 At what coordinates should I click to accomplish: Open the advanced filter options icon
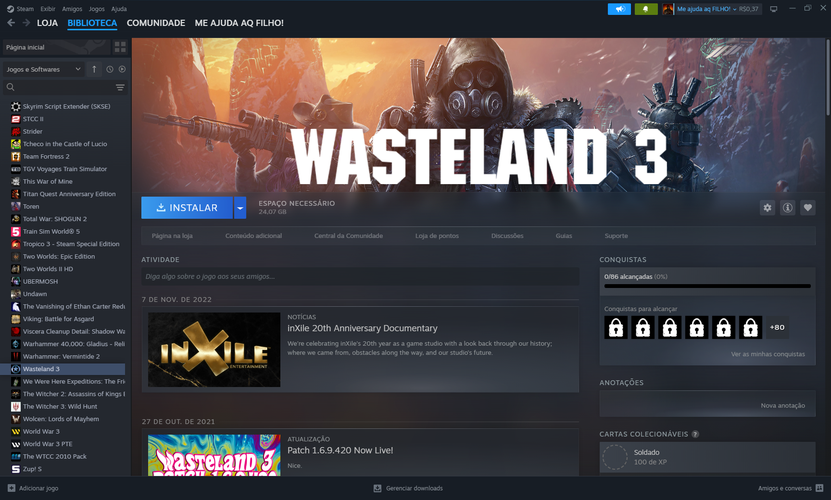[x=120, y=87]
